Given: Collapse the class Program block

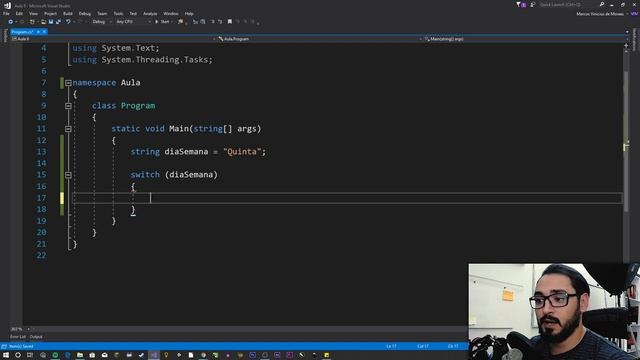Looking at the screenshot, I should [68, 106].
